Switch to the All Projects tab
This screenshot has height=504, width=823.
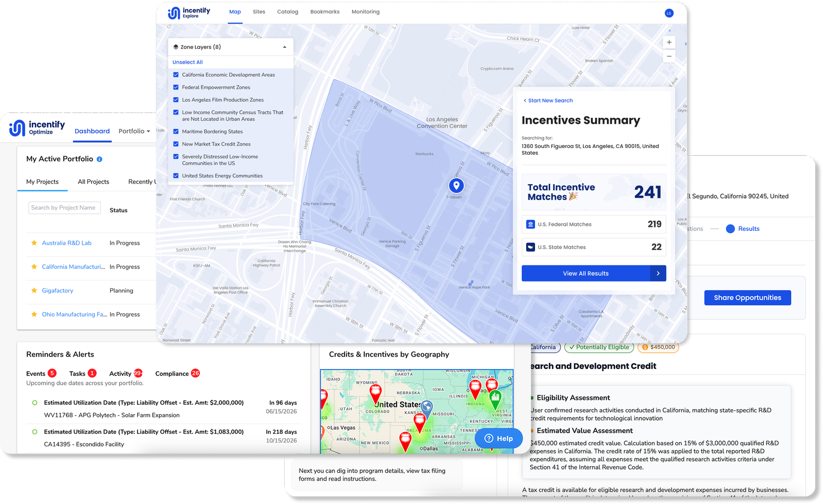coord(93,182)
